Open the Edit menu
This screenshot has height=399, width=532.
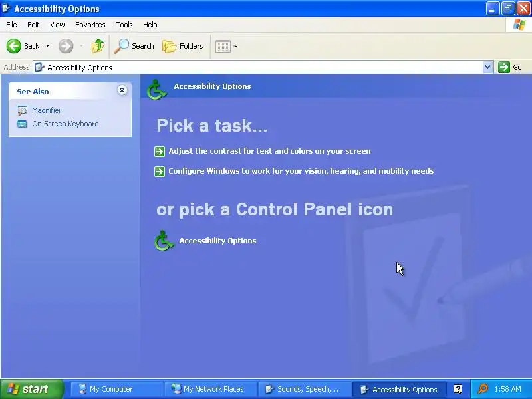[33, 25]
